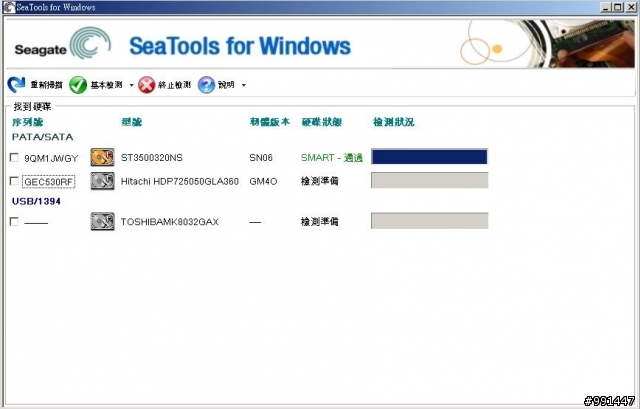This screenshot has height=409, width=640.
Task: Click the firmware version SN06
Action: click(x=261, y=158)
